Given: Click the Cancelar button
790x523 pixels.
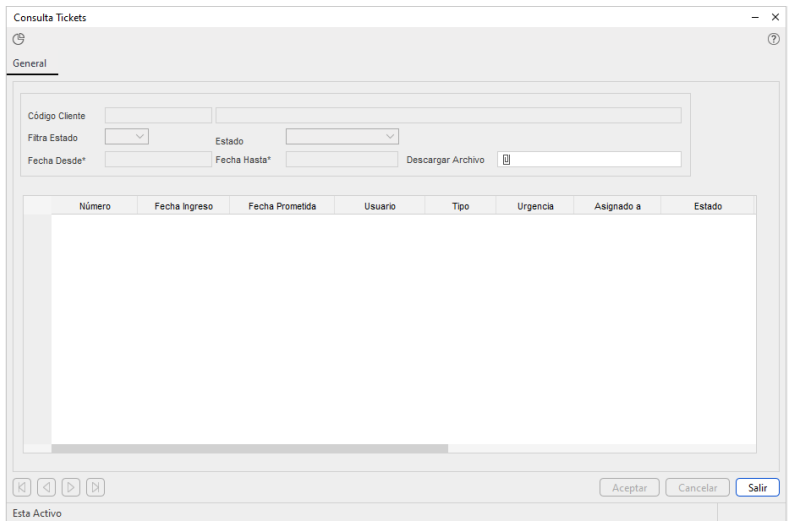Looking at the screenshot, I should click(x=697, y=488).
